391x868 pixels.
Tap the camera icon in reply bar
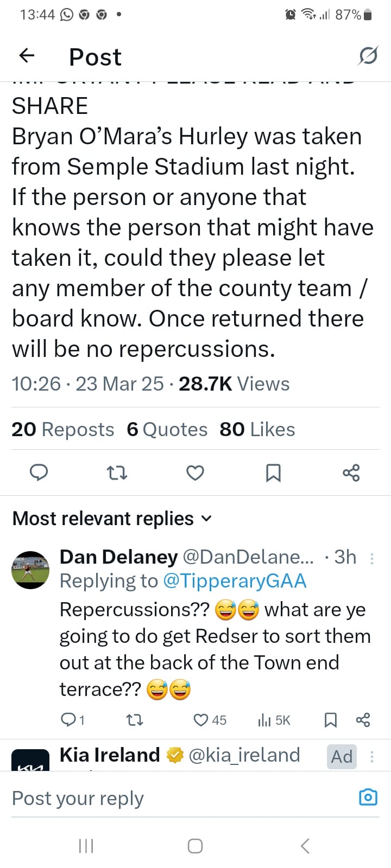[368, 797]
